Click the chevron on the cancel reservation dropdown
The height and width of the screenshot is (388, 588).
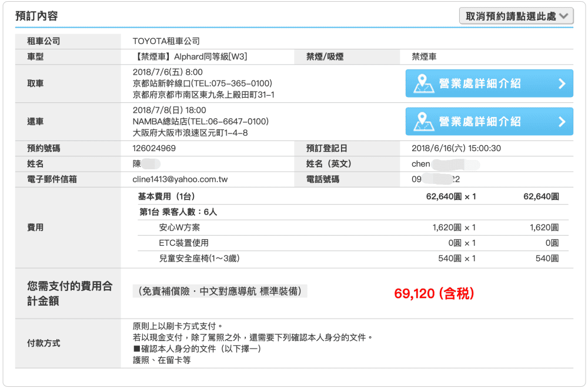(564, 16)
